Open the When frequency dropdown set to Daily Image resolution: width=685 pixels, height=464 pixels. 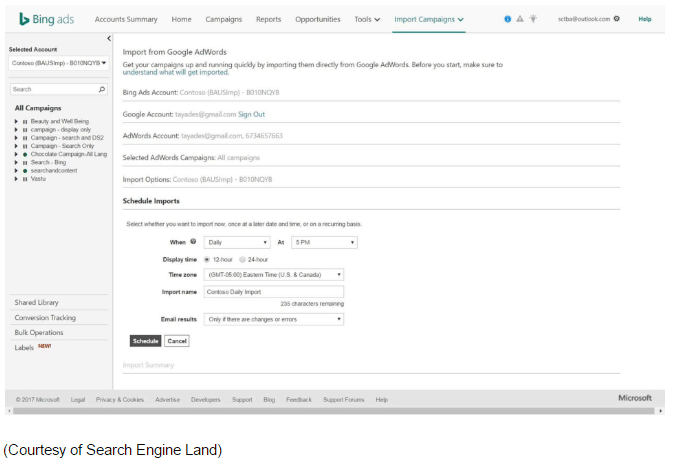click(237, 242)
